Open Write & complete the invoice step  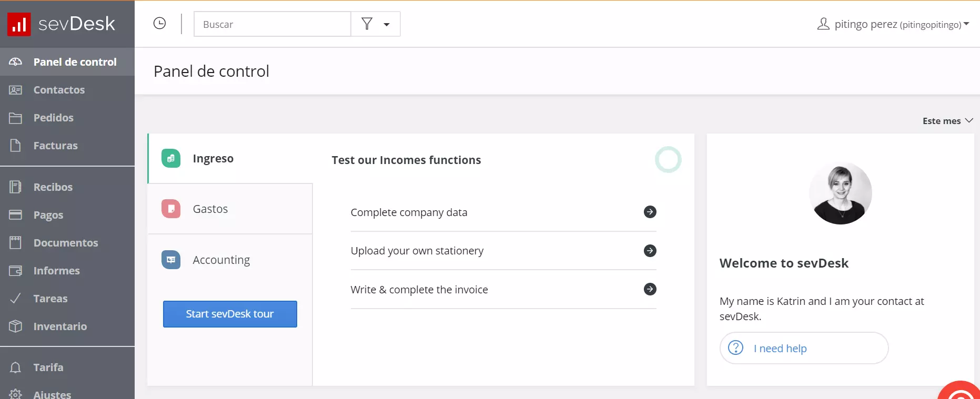click(503, 290)
